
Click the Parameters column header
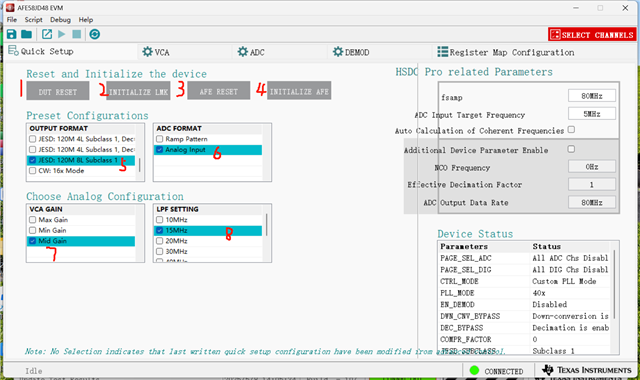484,246
